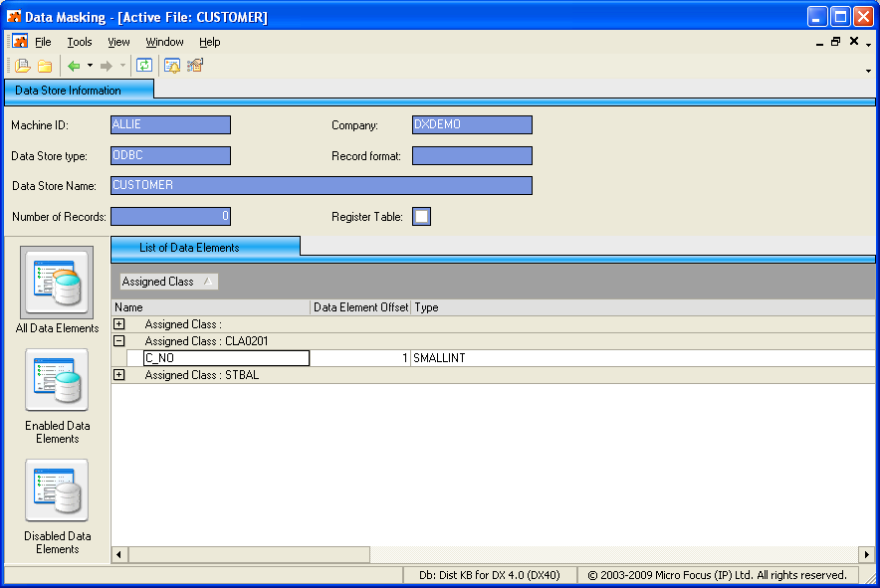This screenshot has height=588, width=880.
Task: Click the C_NO name cell
Action: (226, 358)
